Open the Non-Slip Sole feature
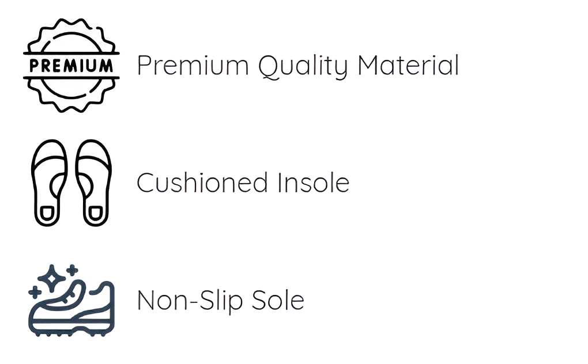588x364 pixels. [x=220, y=300]
